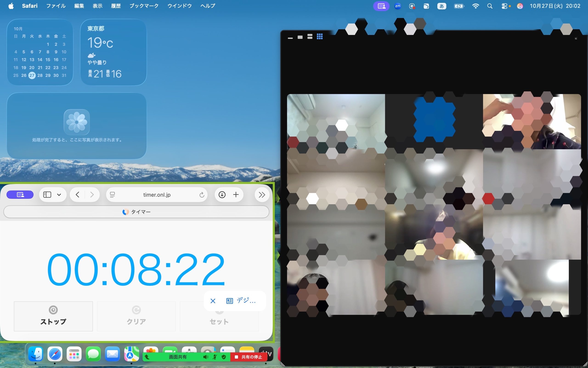Open Control Center from menu bar
The width and height of the screenshot is (588, 368).
504,6
